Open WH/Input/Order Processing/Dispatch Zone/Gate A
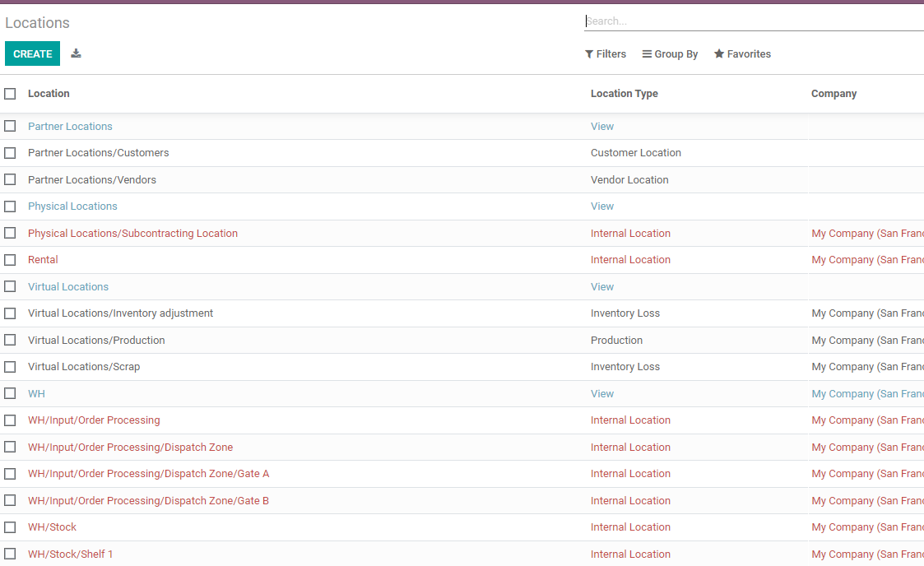Screen dimensions: 924x566 (x=148, y=474)
